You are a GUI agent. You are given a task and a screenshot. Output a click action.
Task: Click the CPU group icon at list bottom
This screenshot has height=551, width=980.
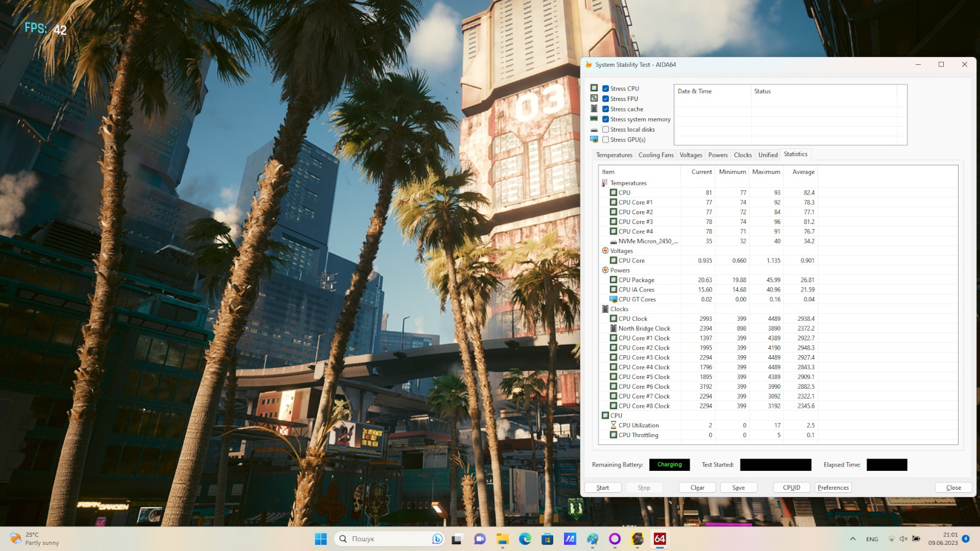605,416
